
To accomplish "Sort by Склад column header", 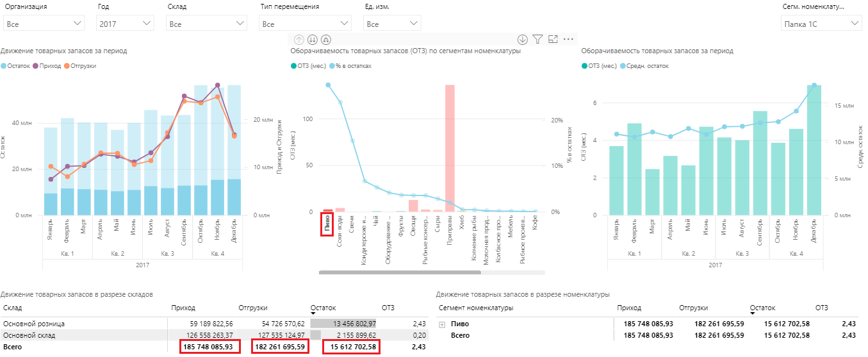I will click(12, 308).
